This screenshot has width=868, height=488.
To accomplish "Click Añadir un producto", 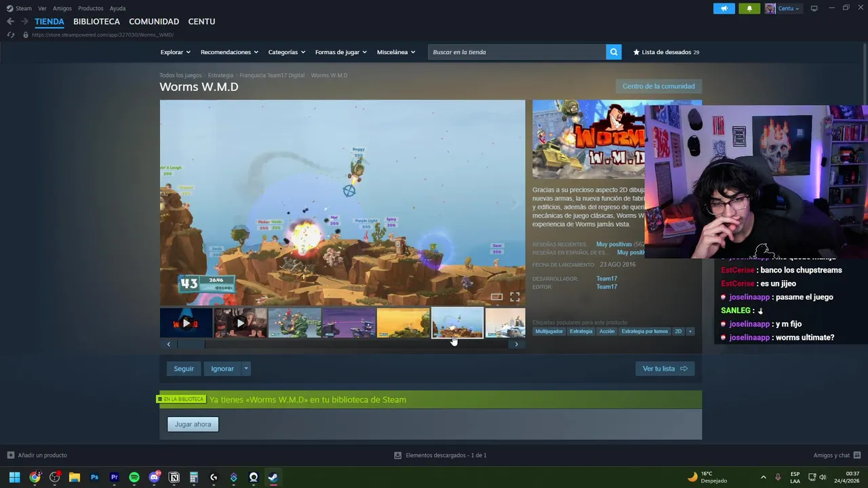I will coord(37,455).
